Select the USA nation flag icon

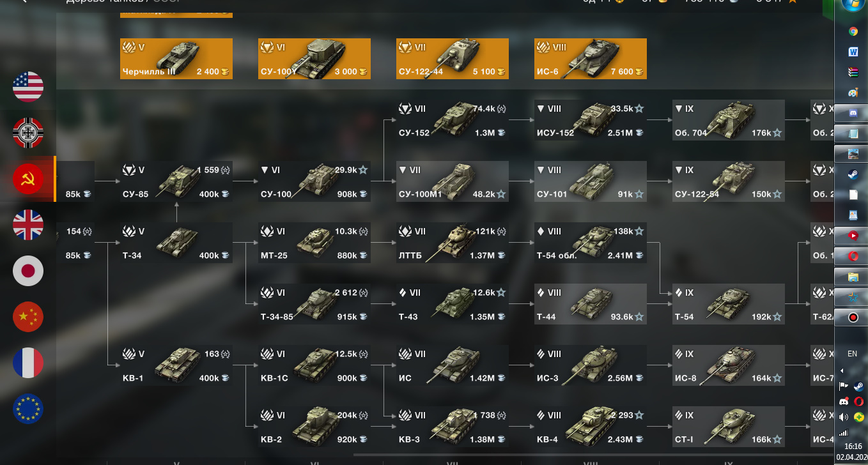(x=28, y=87)
